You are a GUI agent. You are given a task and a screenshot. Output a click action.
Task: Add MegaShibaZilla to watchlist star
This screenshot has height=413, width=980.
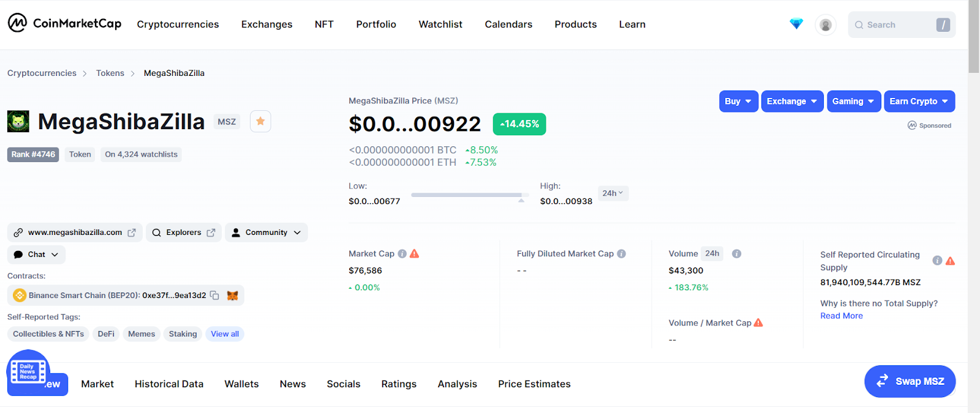pyautogui.click(x=260, y=121)
